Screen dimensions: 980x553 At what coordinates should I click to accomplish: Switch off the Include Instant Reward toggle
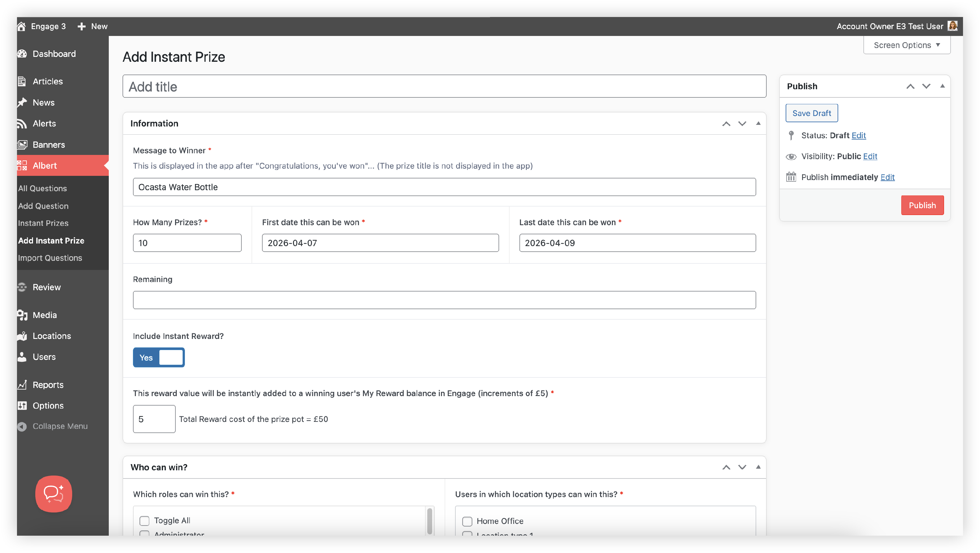pyautogui.click(x=159, y=357)
